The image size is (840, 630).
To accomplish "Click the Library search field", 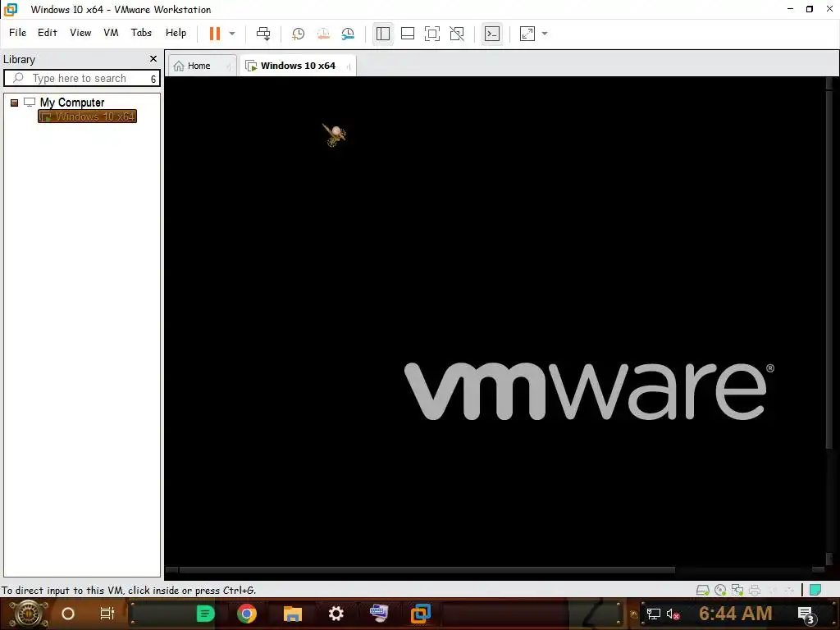I will [x=80, y=78].
